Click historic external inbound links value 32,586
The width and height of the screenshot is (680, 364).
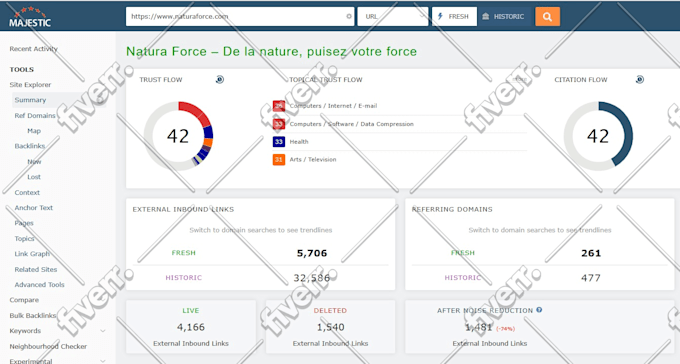pos(312,278)
